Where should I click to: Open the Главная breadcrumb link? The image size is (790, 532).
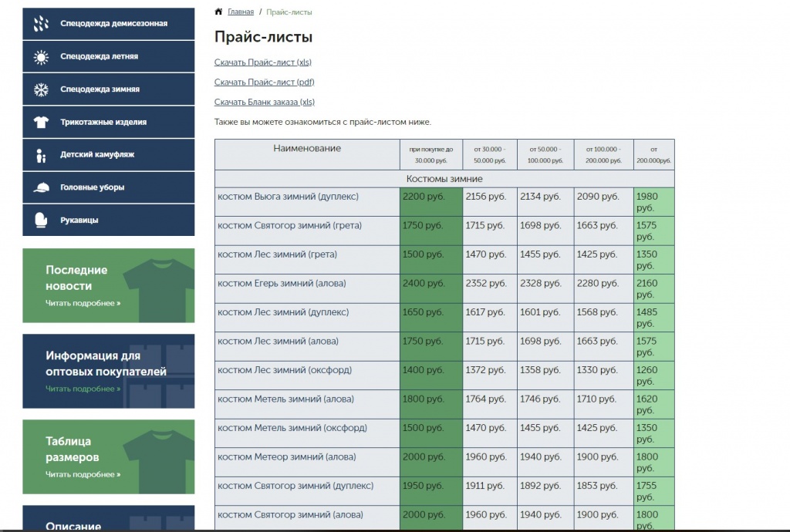[241, 12]
